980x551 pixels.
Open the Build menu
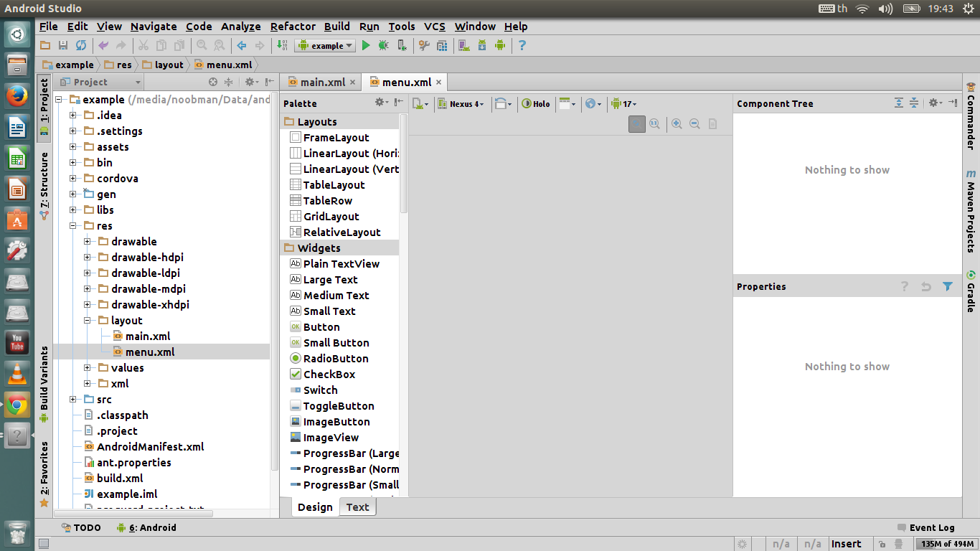337,27
